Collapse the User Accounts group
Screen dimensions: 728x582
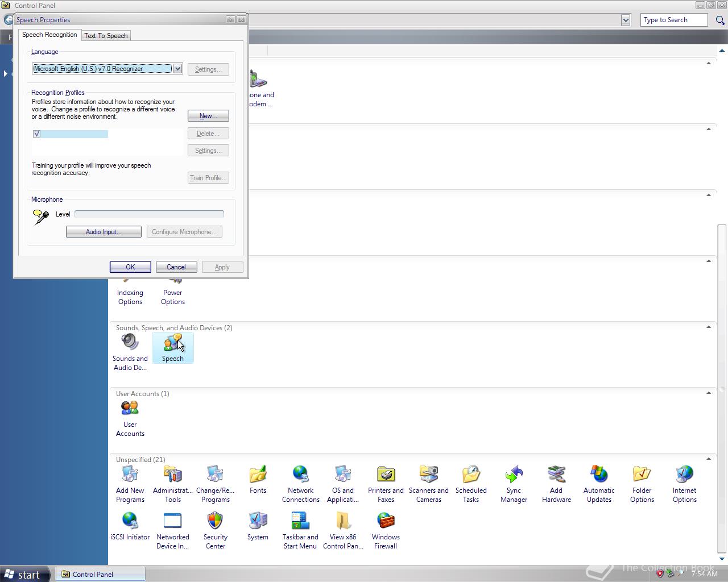(709, 393)
